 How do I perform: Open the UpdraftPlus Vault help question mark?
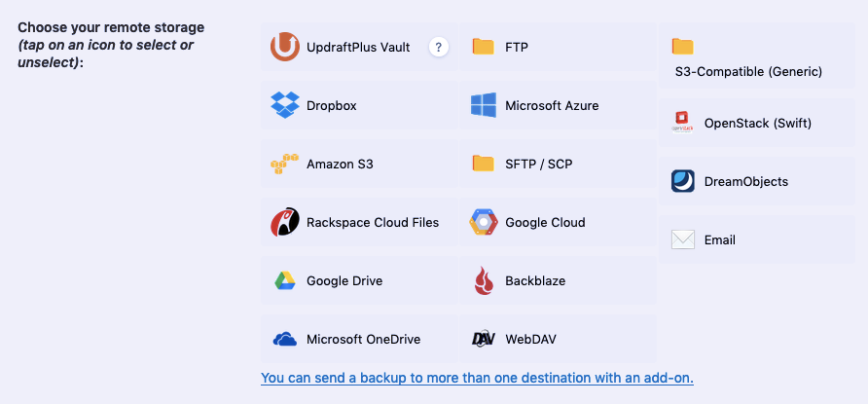439,47
